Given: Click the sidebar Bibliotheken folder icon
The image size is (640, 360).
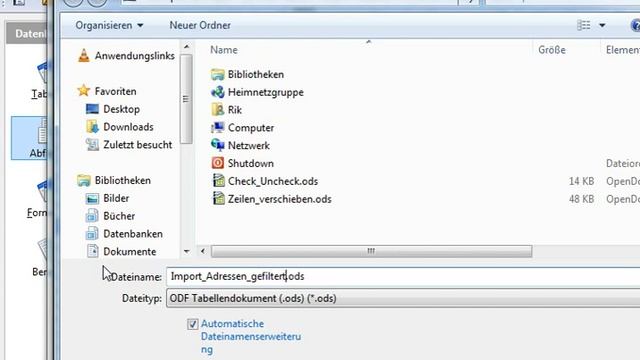Looking at the screenshot, I should pos(84,180).
